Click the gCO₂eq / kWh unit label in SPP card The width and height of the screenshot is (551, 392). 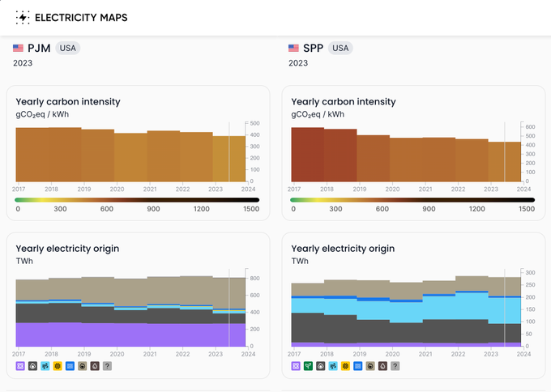coord(318,114)
